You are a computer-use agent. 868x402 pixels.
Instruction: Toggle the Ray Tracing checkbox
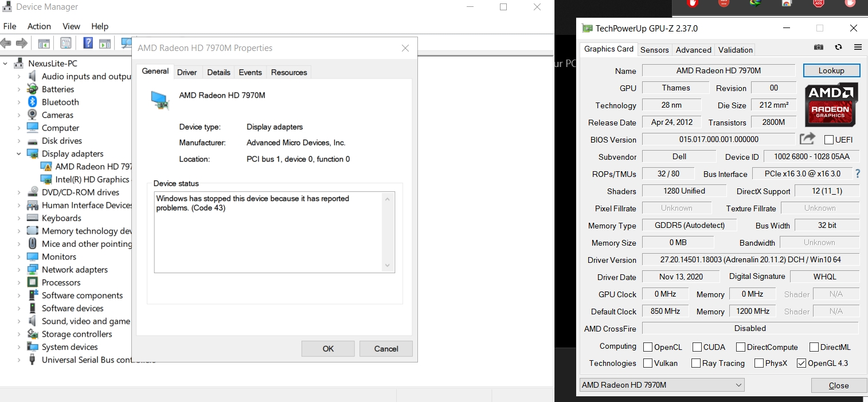click(x=696, y=363)
